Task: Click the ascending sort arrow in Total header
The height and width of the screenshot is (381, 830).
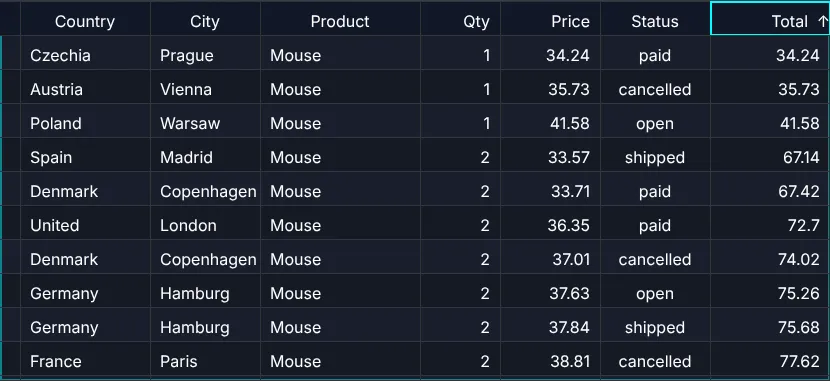Action: [822, 21]
